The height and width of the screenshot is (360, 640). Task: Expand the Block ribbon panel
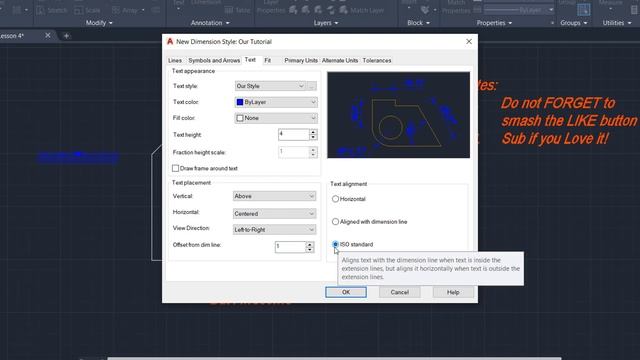click(418, 23)
